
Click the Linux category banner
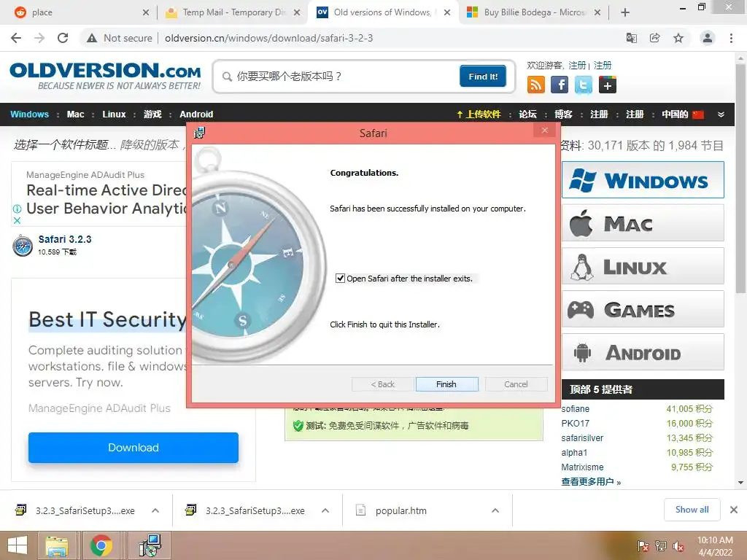tap(643, 266)
